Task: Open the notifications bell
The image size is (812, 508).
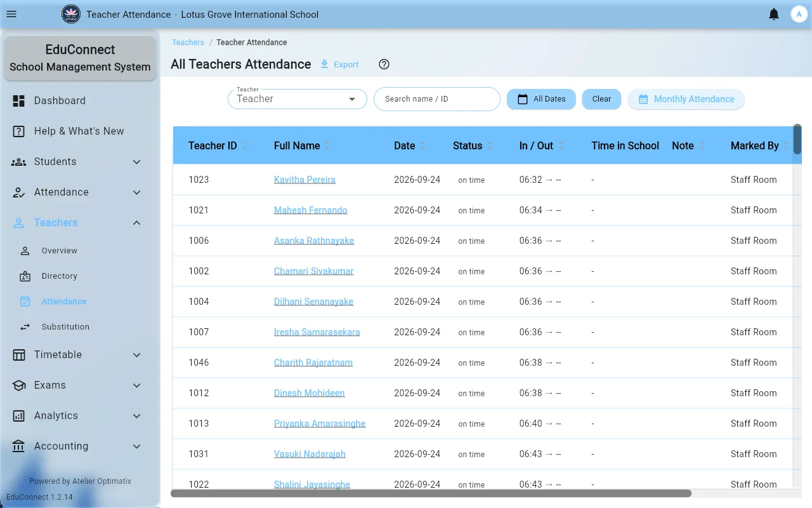Action: point(774,14)
